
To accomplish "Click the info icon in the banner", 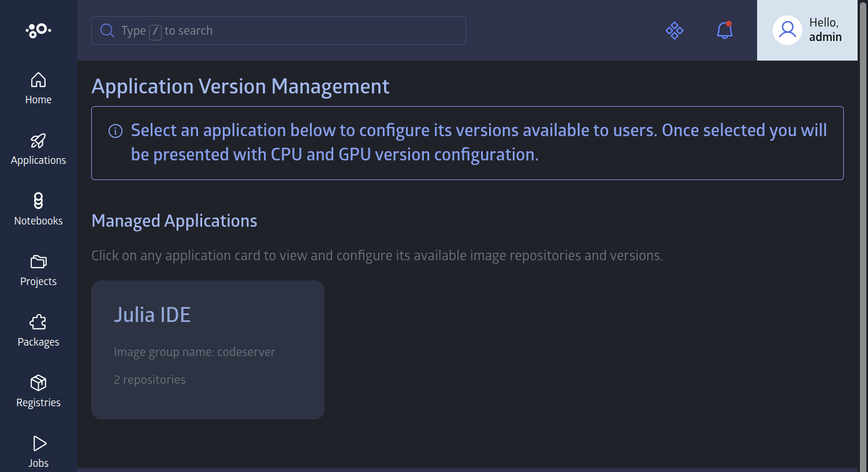I will [x=115, y=131].
